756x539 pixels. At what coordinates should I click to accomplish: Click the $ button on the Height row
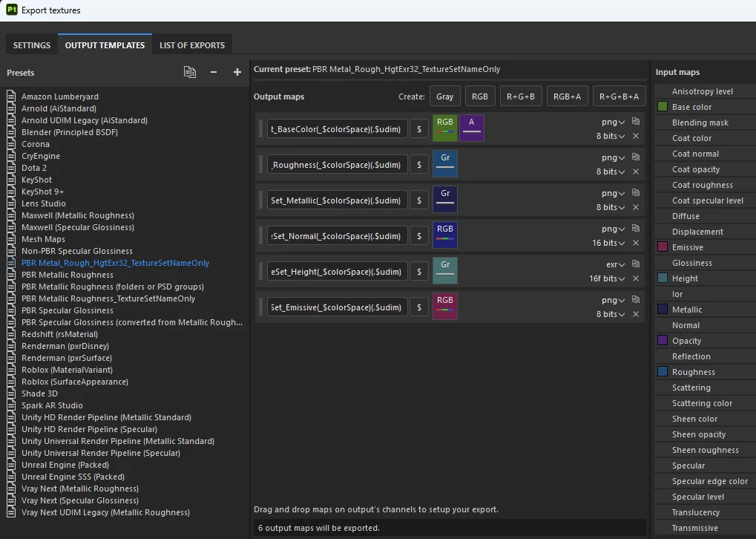(419, 272)
